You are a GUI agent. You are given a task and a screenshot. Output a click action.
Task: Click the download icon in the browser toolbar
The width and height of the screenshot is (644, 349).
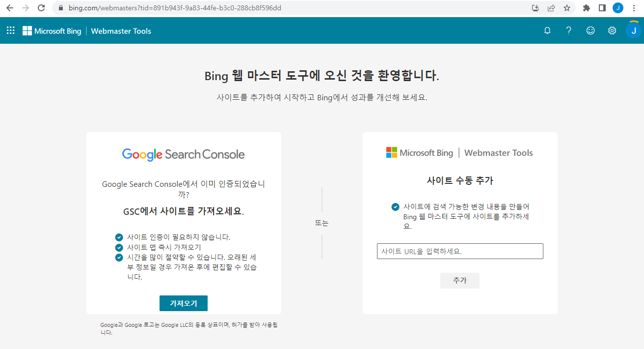[x=536, y=8]
